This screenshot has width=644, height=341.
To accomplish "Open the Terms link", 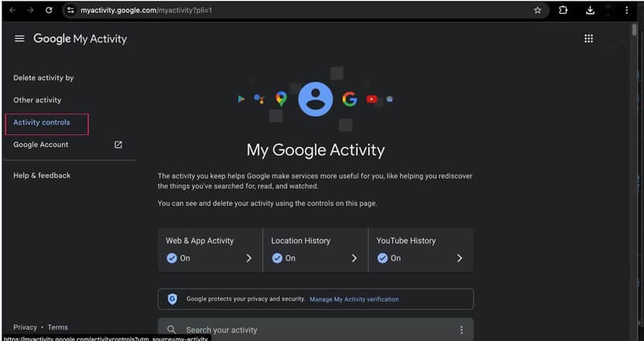I will coord(57,327).
